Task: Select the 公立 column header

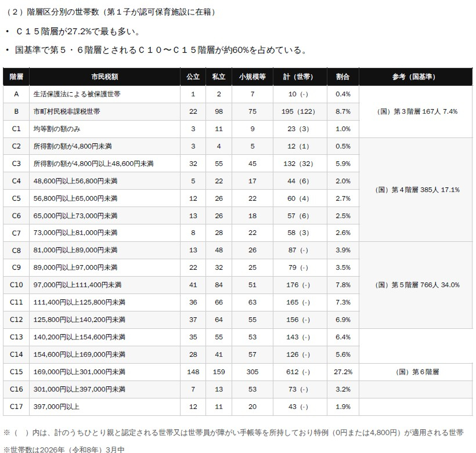Action: coord(193,77)
